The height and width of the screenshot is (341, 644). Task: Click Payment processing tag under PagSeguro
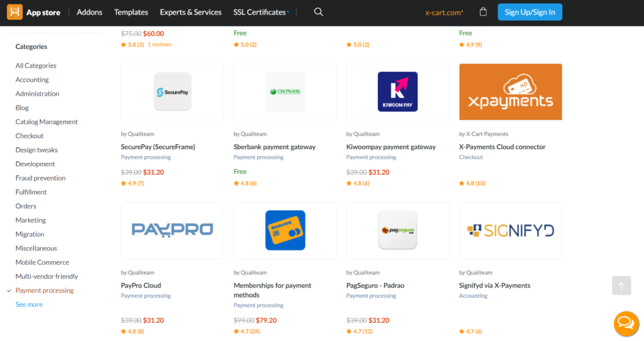click(371, 296)
